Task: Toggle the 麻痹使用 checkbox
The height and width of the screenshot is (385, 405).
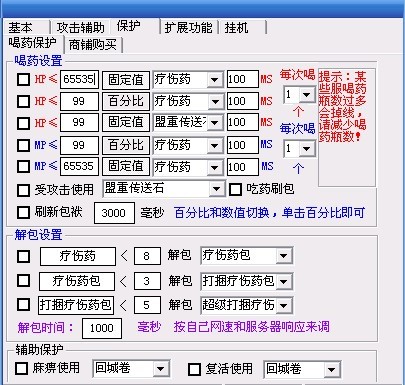Action: click(x=21, y=369)
